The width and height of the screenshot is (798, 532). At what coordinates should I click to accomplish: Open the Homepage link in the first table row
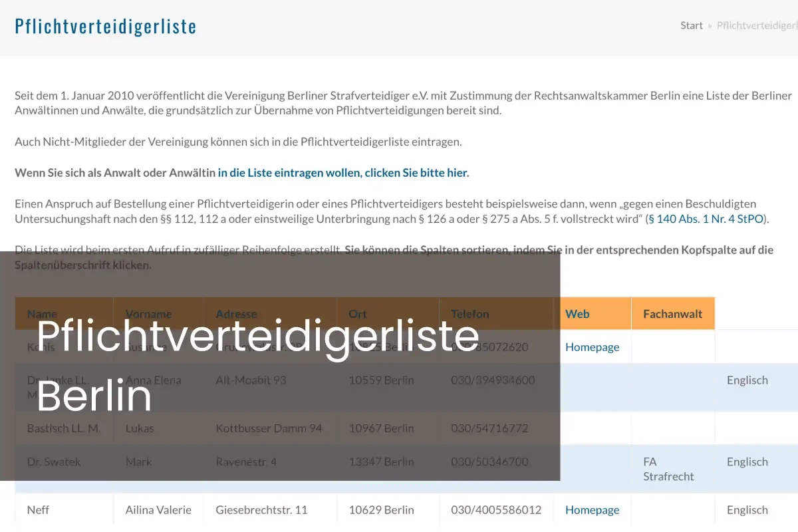[x=592, y=346]
